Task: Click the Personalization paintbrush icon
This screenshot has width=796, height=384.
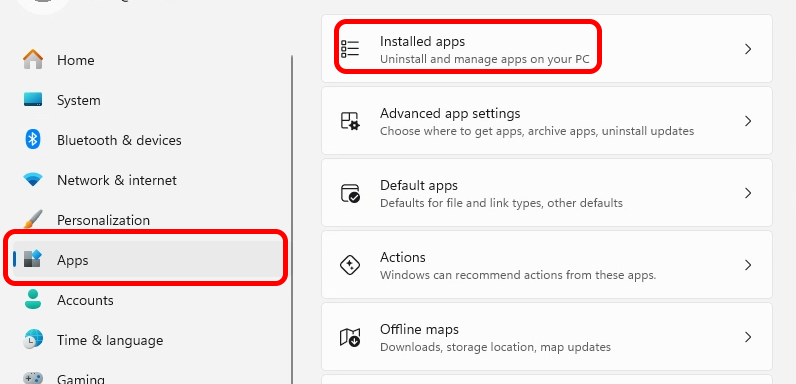Action: point(33,219)
